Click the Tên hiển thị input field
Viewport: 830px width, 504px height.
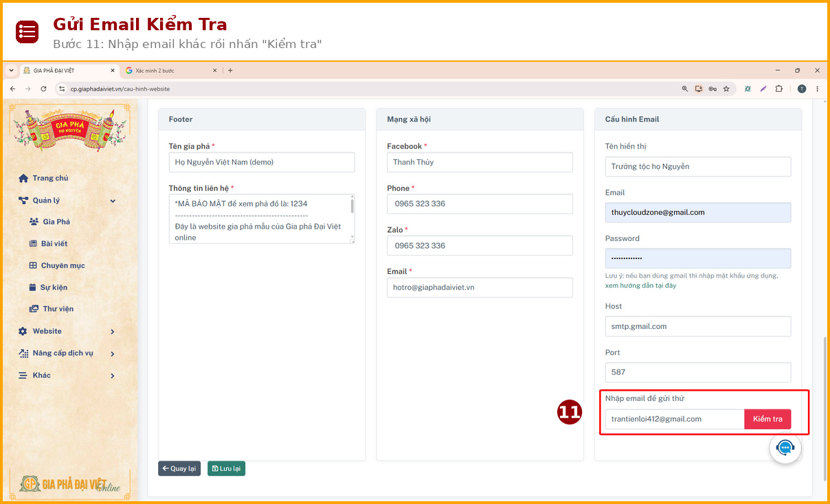pos(698,167)
